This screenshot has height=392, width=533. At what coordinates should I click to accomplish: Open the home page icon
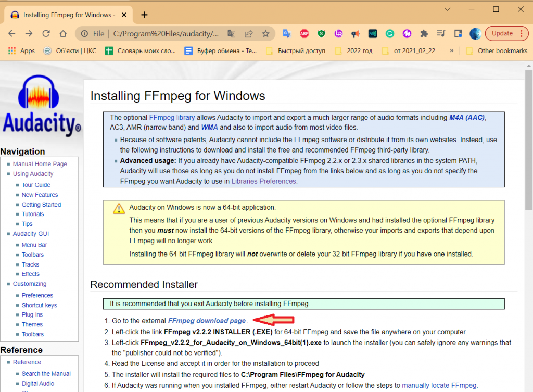pyautogui.click(x=63, y=34)
